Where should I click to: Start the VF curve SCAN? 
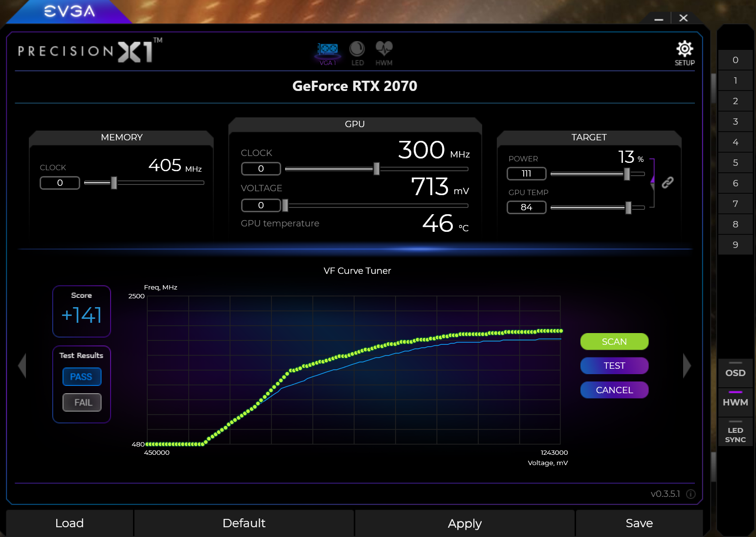(x=614, y=341)
